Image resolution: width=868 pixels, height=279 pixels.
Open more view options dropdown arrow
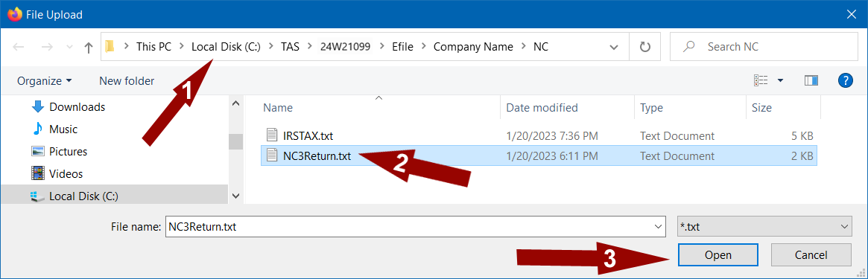pos(781,80)
